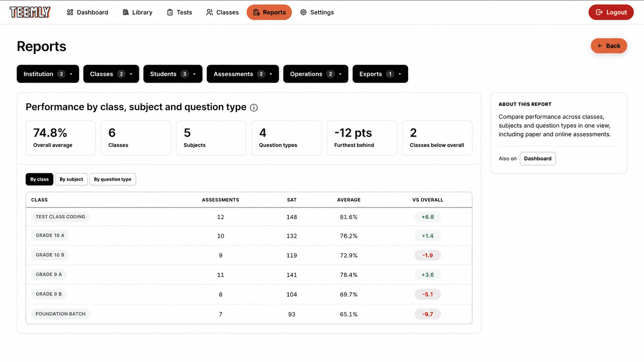Open Settings in top navigation

(317, 12)
